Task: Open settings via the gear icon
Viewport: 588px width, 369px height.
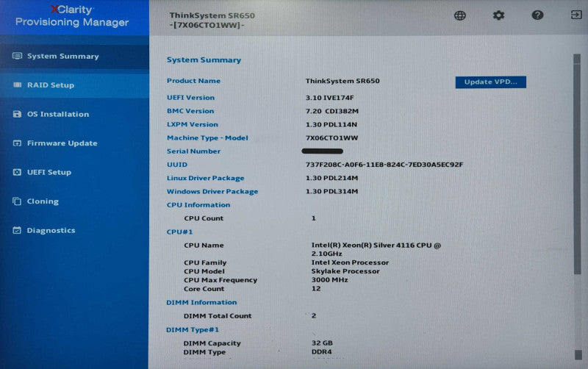Action: [498, 15]
